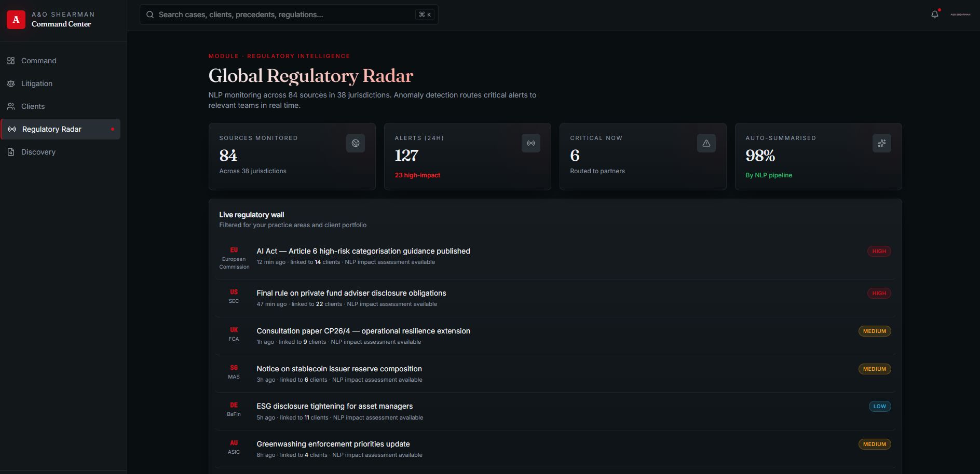This screenshot has height=474, width=980.
Task: Click MEDIUM badge on Greenwashing row
Action: (875, 444)
